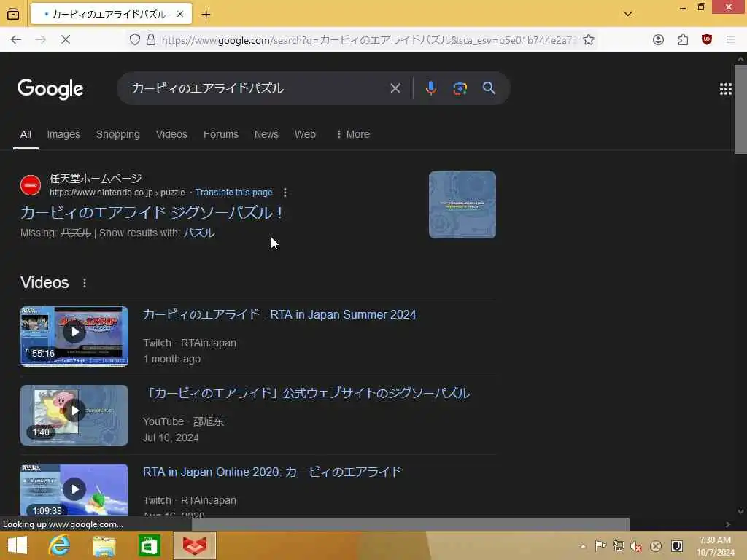
Task: Click the Google logo
Action: point(50,88)
